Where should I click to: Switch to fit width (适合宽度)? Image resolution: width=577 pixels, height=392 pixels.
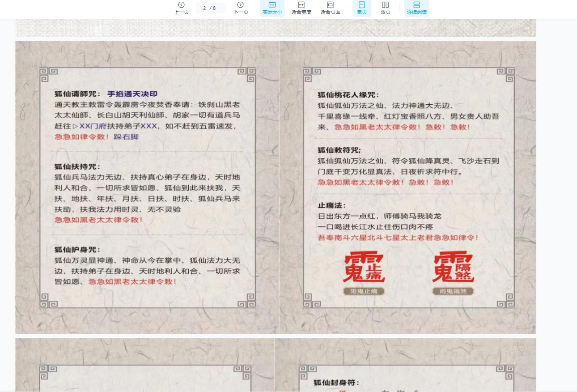tap(301, 8)
